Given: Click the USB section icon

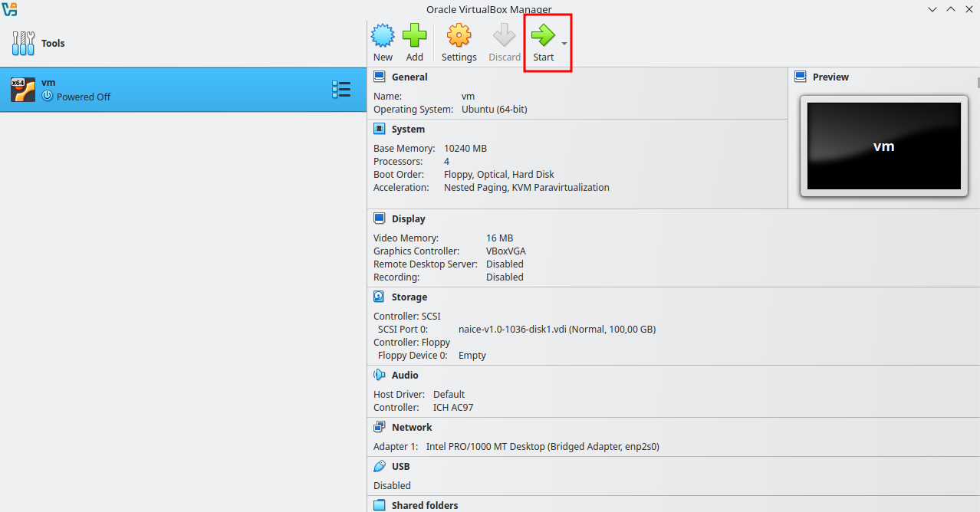Looking at the screenshot, I should 380,466.
